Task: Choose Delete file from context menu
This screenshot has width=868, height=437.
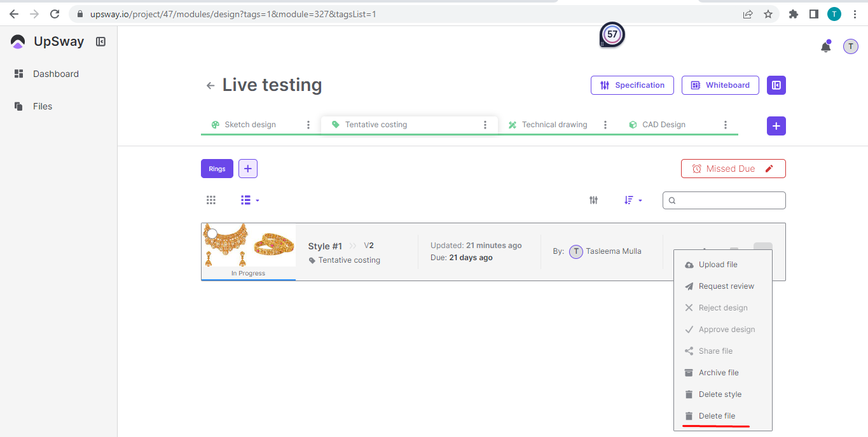Action: 717,416
